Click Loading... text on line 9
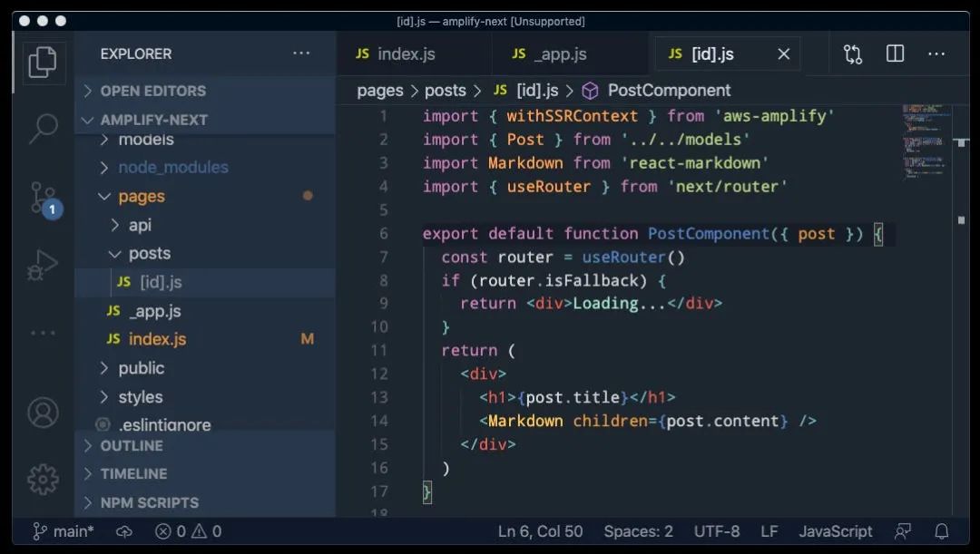The image size is (980, 554). point(620,304)
